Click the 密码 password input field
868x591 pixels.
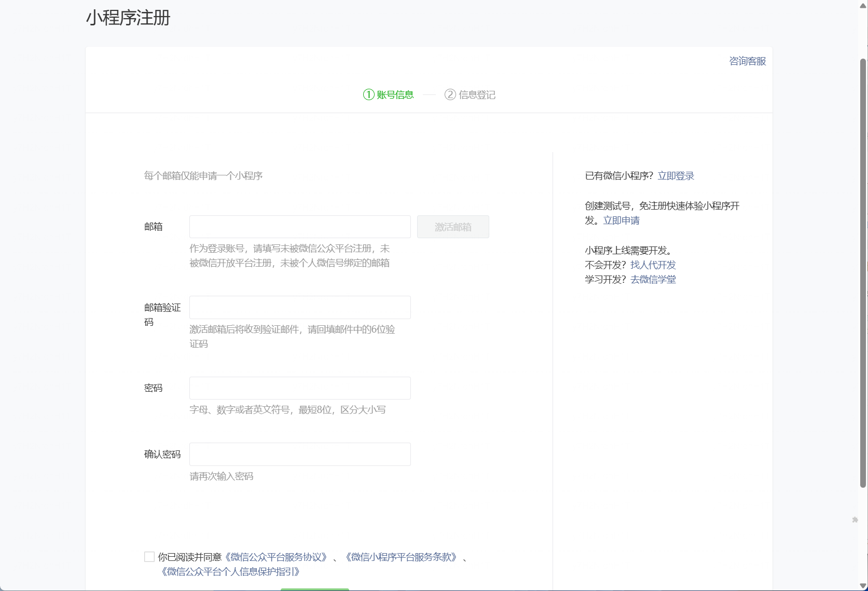coord(300,388)
